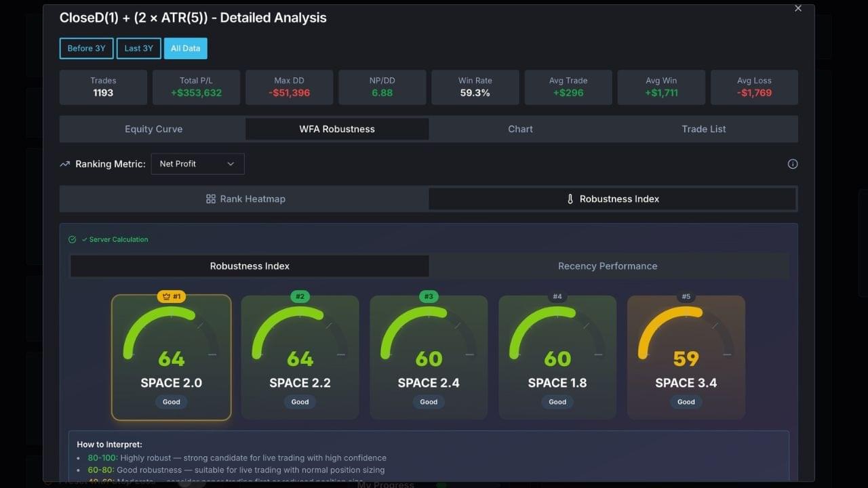
Task: Click the Trades 1193 stat box
Action: click(x=103, y=87)
